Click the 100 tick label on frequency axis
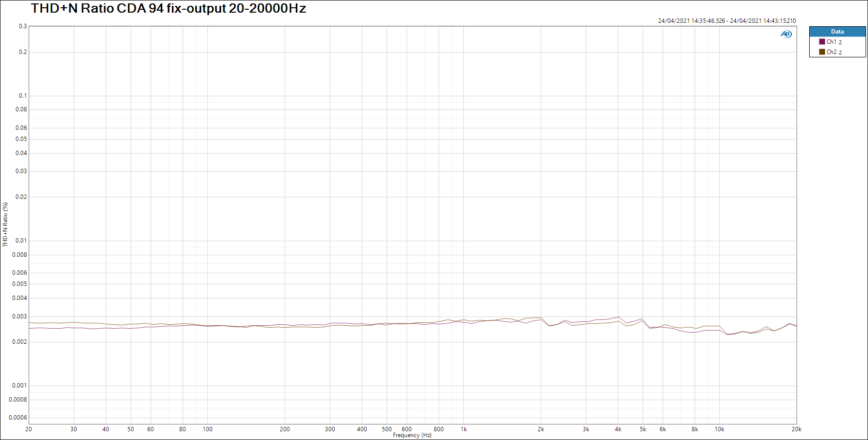 click(x=207, y=429)
